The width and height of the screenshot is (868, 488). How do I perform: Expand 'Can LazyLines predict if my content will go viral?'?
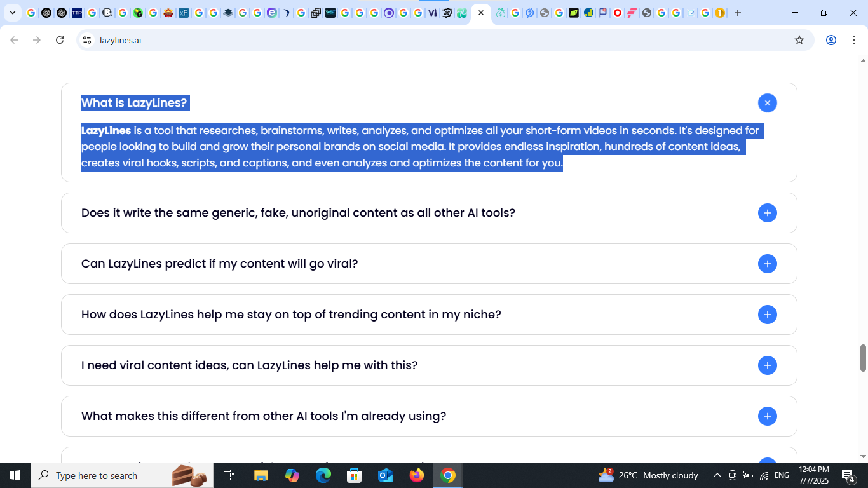click(x=767, y=264)
